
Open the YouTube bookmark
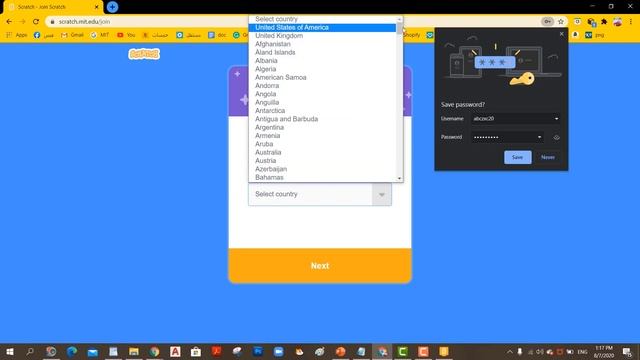(x=126, y=35)
